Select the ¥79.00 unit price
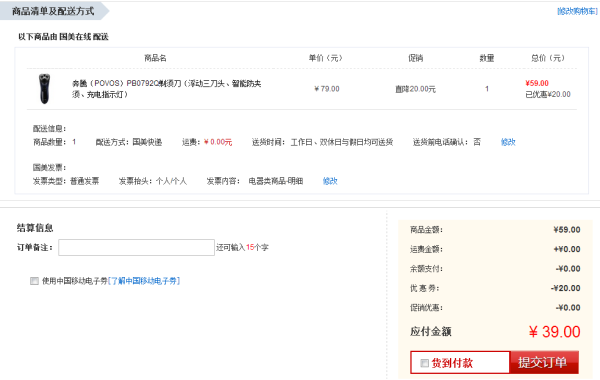600x380 pixels. click(327, 89)
